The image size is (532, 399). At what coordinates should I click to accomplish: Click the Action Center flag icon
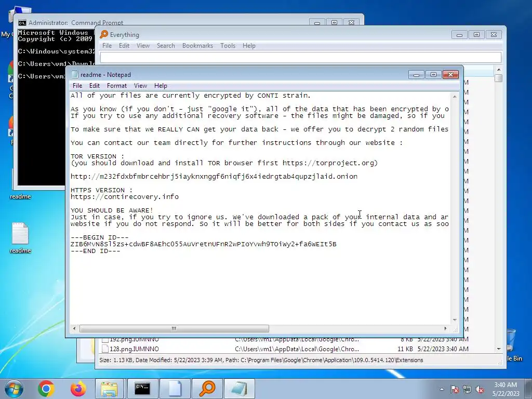tap(454, 389)
